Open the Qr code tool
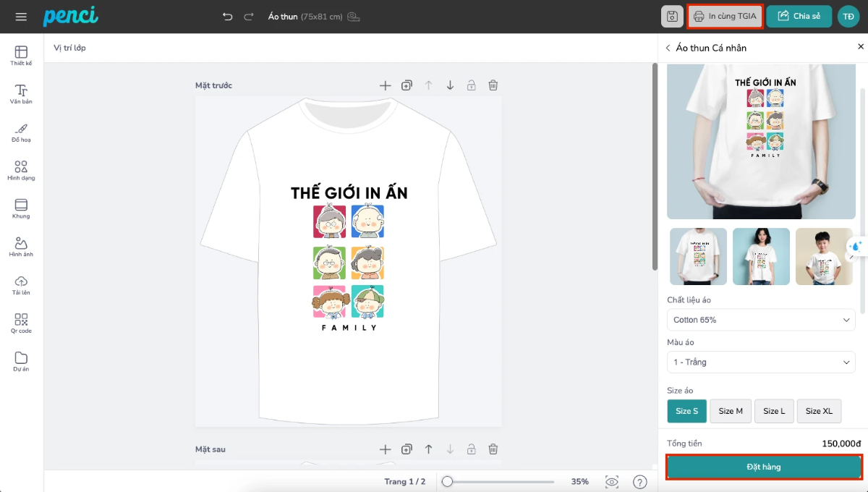The width and height of the screenshot is (868, 492). [x=21, y=323]
